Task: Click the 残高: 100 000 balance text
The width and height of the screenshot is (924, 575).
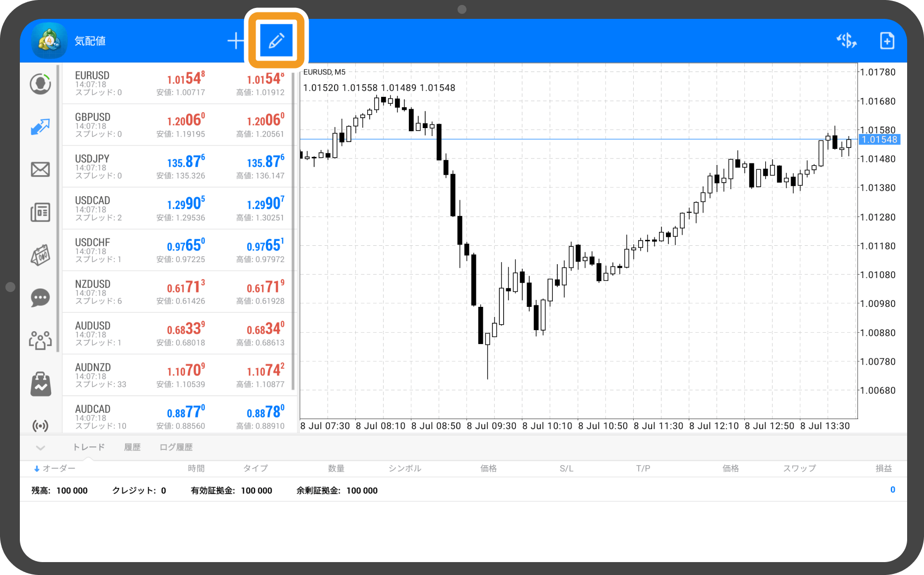Action: click(x=60, y=491)
